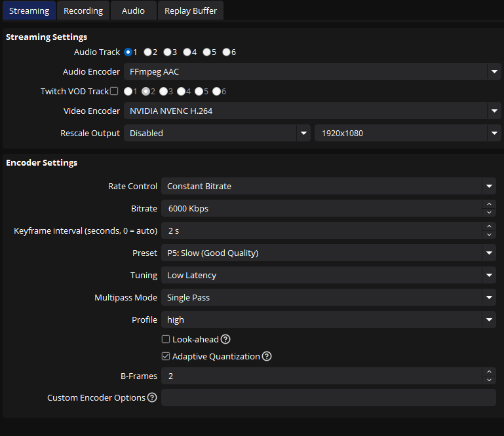504x436 pixels.
Task: Decrease the Bitrate with the down arrow
Action: (x=489, y=213)
